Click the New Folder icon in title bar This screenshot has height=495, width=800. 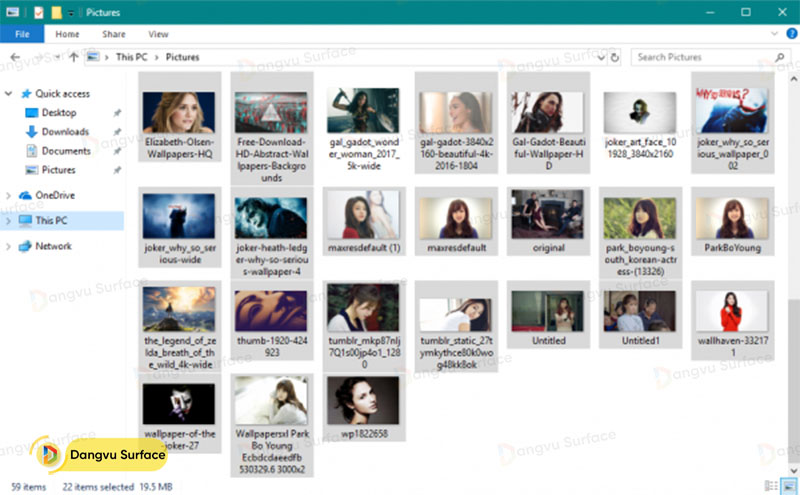click(58, 12)
